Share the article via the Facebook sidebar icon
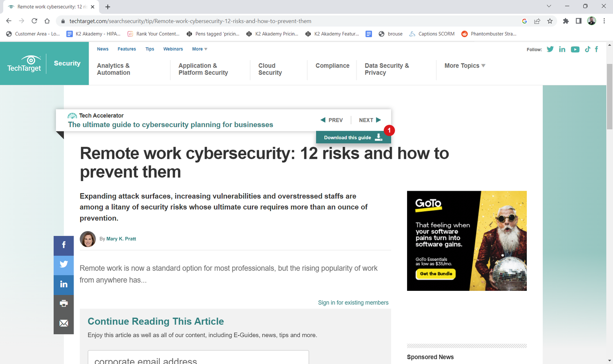The image size is (613, 364). [64, 245]
